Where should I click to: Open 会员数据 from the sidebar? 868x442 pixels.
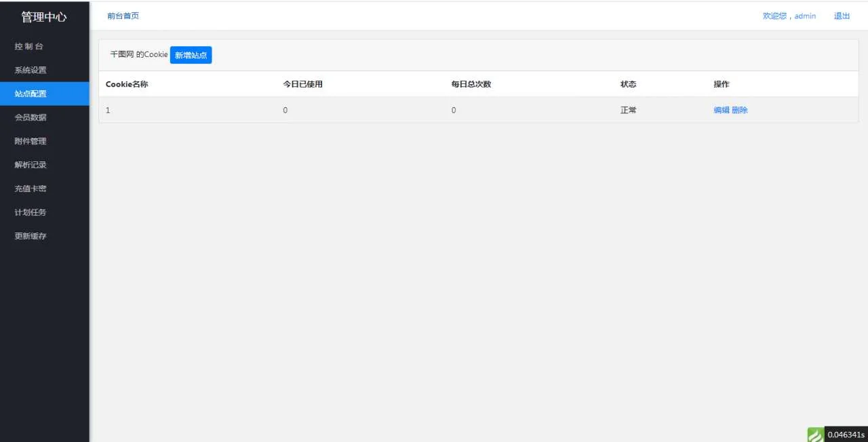31,118
